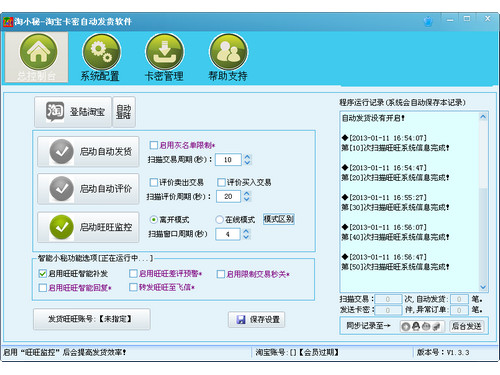
Task: Decrease the 扫描评价周期 value with down arrow
Action: [247, 199]
